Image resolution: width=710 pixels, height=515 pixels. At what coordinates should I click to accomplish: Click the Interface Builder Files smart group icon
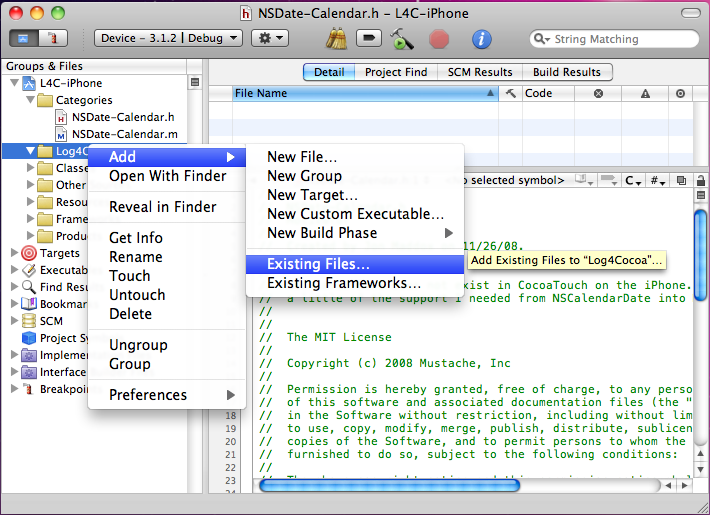29,372
